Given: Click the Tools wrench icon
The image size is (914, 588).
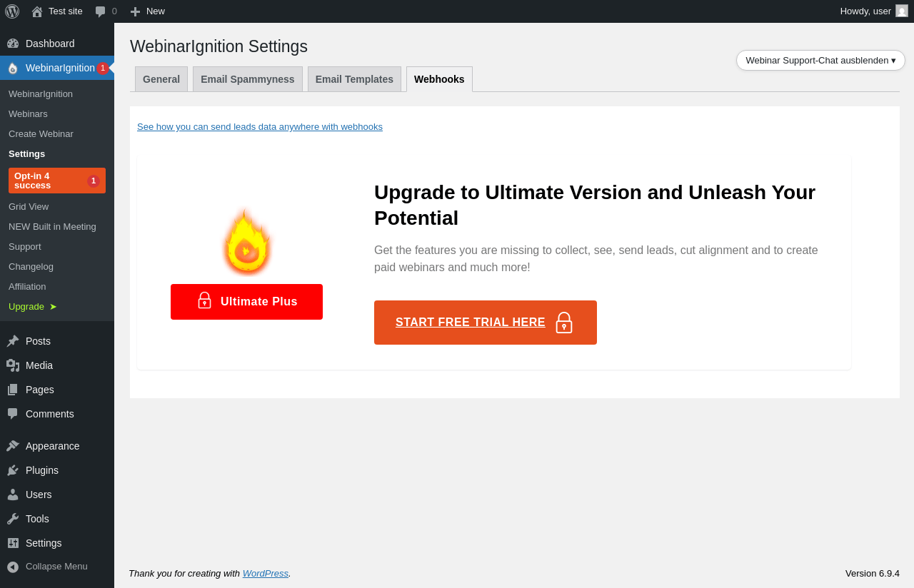Looking at the screenshot, I should (x=13, y=519).
